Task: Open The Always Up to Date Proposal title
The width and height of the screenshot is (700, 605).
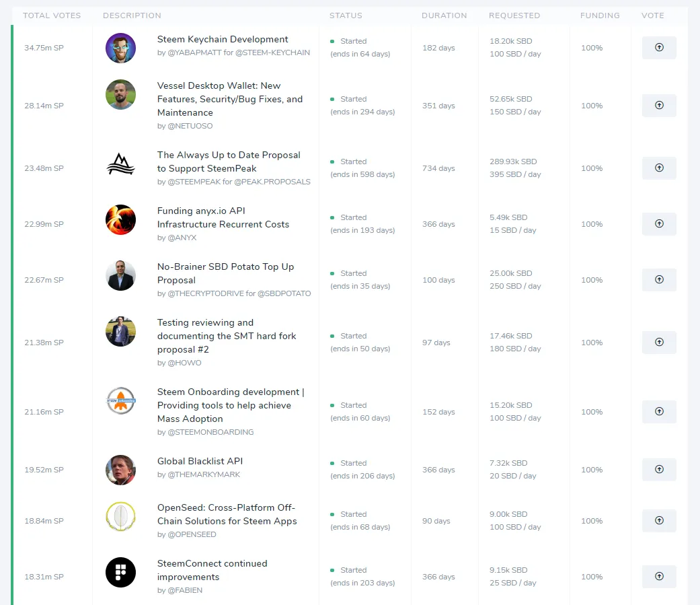Action: [229, 162]
